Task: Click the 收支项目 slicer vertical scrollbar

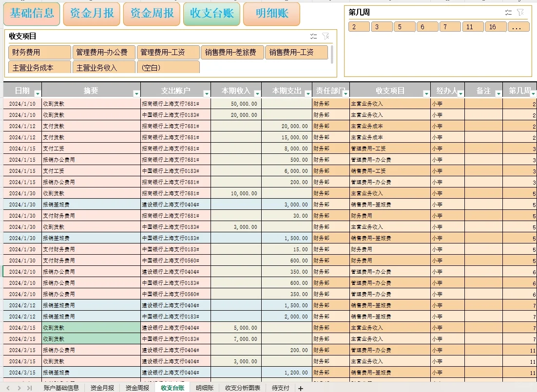Action: click(x=332, y=55)
